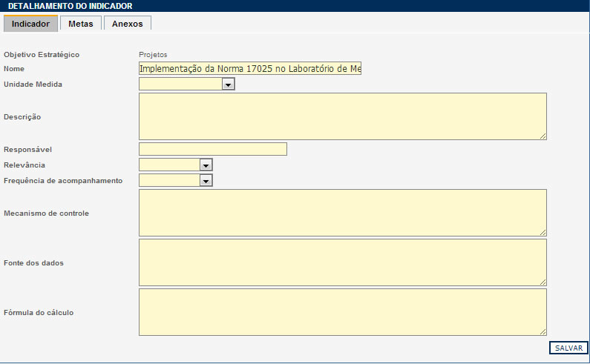This screenshot has width=590, height=364.
Task: Focus the Fórmula do cálculo text area
Action: [x=342, y=312]
